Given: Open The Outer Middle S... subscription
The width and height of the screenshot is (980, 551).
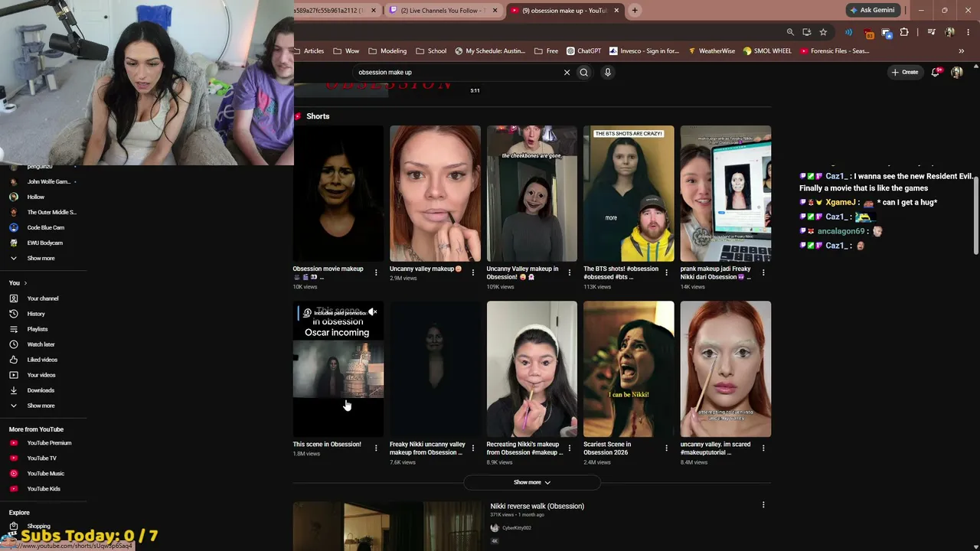Looking at the screenshot, I should click(x=51, y=212).
